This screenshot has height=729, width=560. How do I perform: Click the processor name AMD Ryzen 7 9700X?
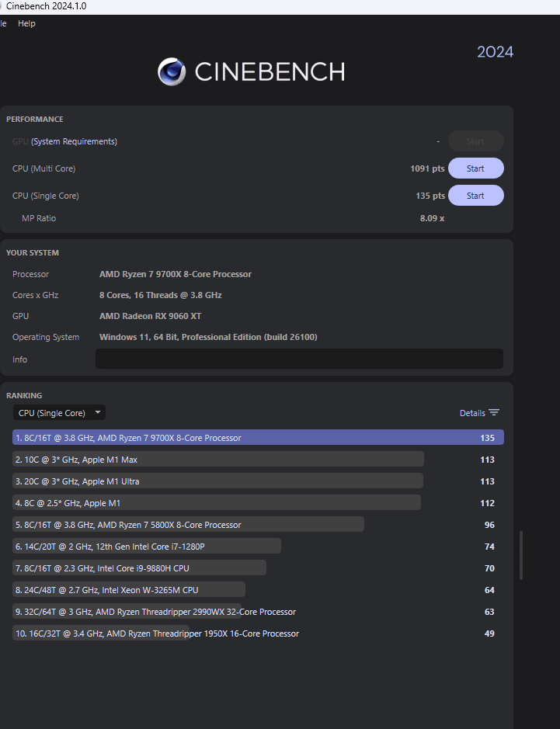point(176,274)
